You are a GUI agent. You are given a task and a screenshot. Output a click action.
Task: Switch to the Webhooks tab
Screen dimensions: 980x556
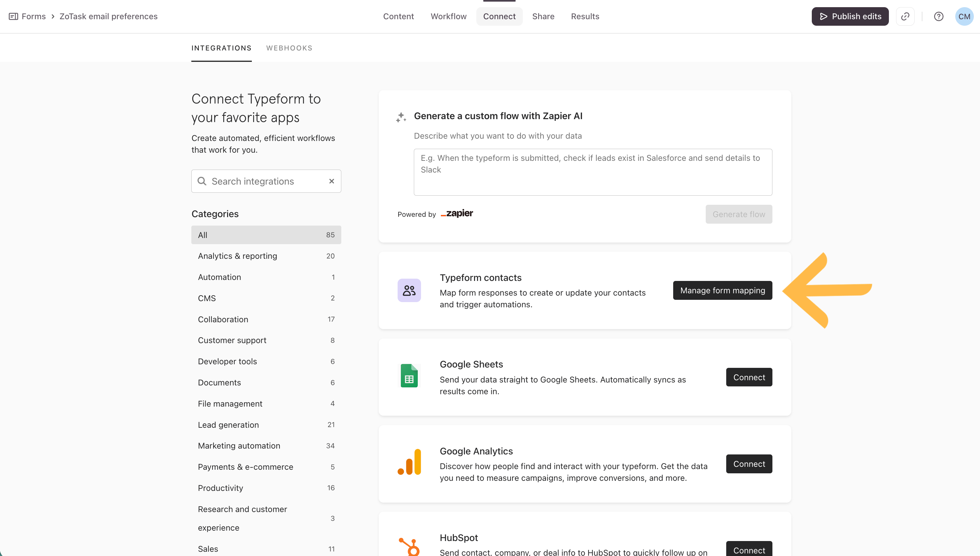point(289,48)
